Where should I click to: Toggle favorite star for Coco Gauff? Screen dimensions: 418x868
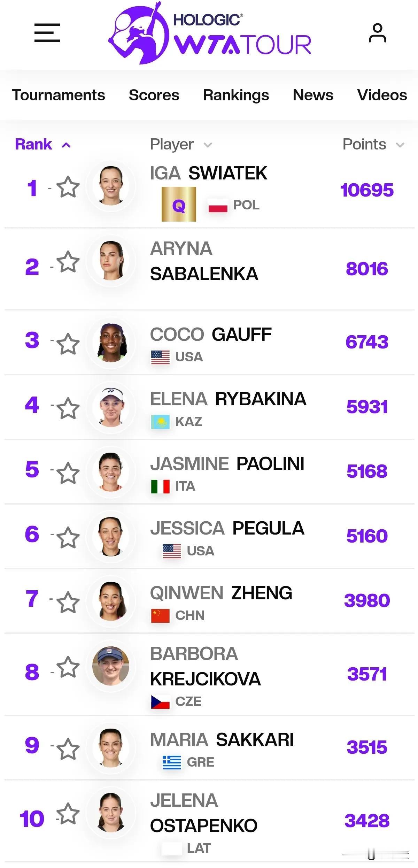coord(68,344)
